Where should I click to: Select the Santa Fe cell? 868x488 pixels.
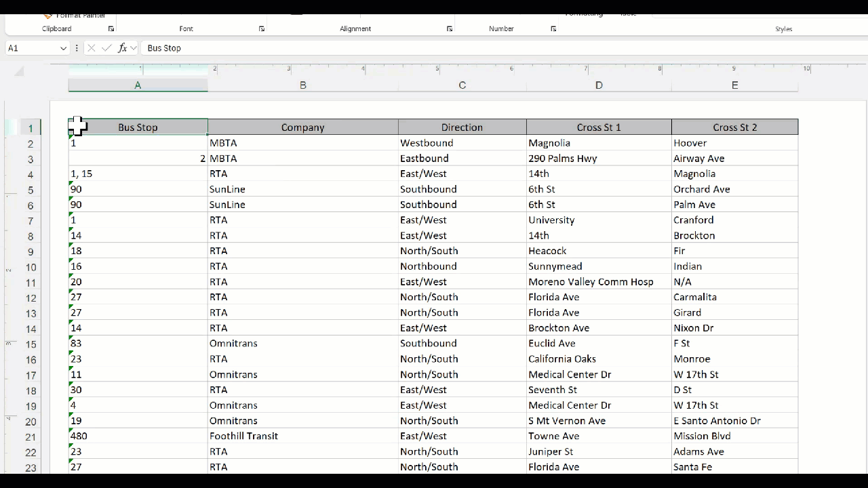(734, 467)
